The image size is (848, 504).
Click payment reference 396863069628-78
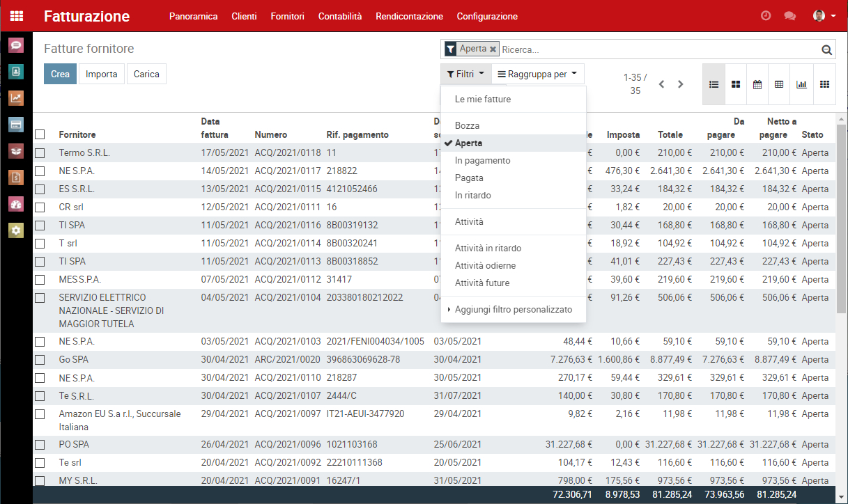click(x=363, y=360)
